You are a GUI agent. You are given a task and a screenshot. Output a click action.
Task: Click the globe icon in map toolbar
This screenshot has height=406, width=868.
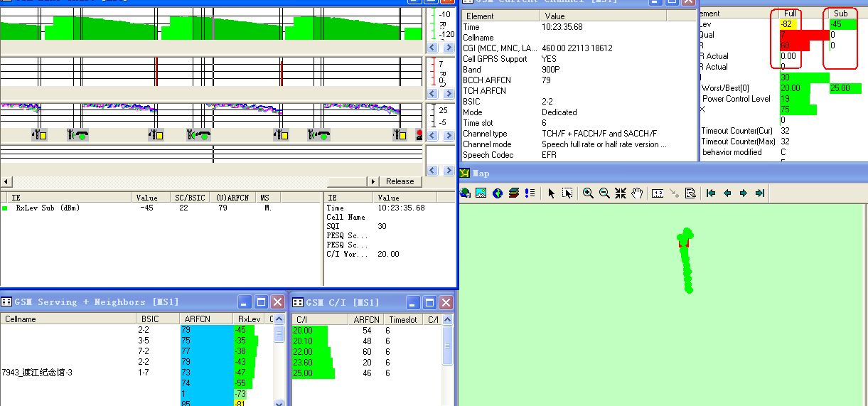498,193
